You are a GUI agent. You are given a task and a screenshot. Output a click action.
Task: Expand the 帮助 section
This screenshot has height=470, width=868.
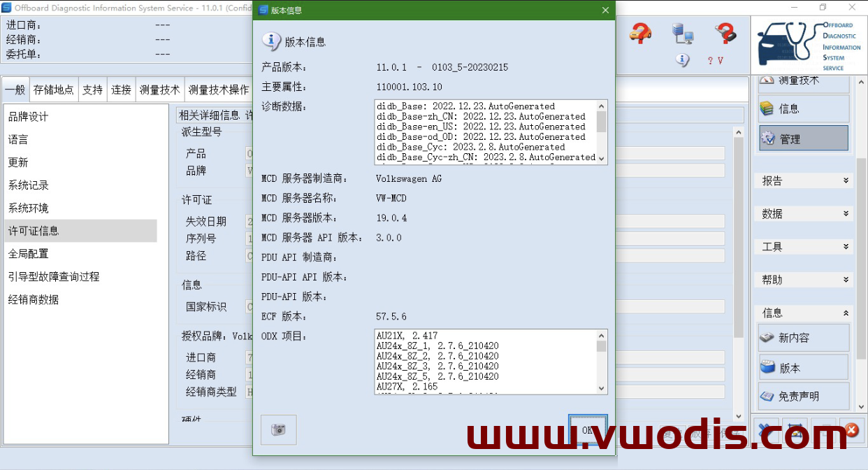coord(805,280)
